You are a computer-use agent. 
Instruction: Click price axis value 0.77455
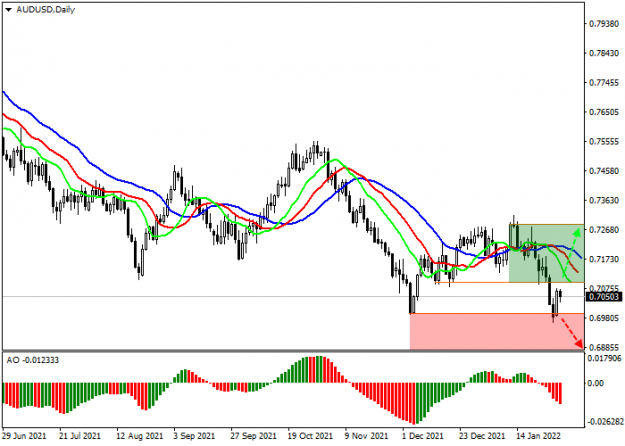coord(604,83)
